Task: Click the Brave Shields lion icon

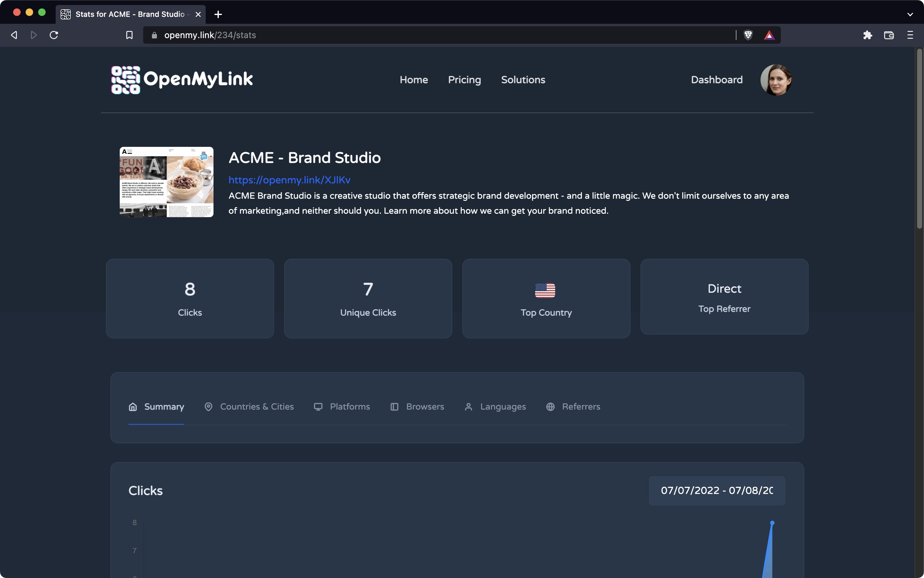Action: [748, 35]
